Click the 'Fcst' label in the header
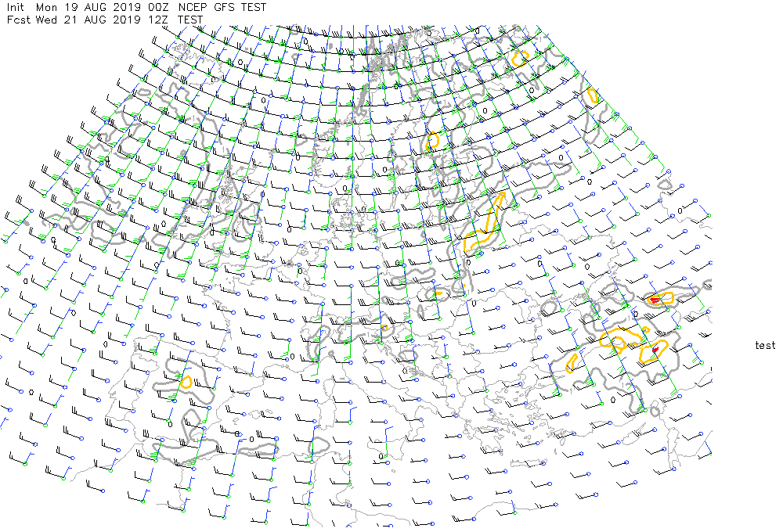This screenshot has width=783, height=532. (x=19, y=20)
